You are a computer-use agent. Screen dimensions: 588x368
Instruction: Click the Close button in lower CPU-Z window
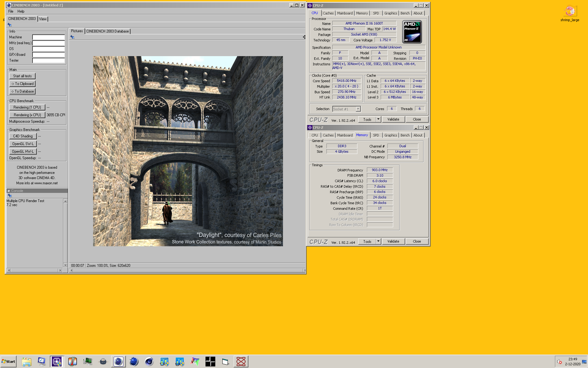[x=417, y=241]
